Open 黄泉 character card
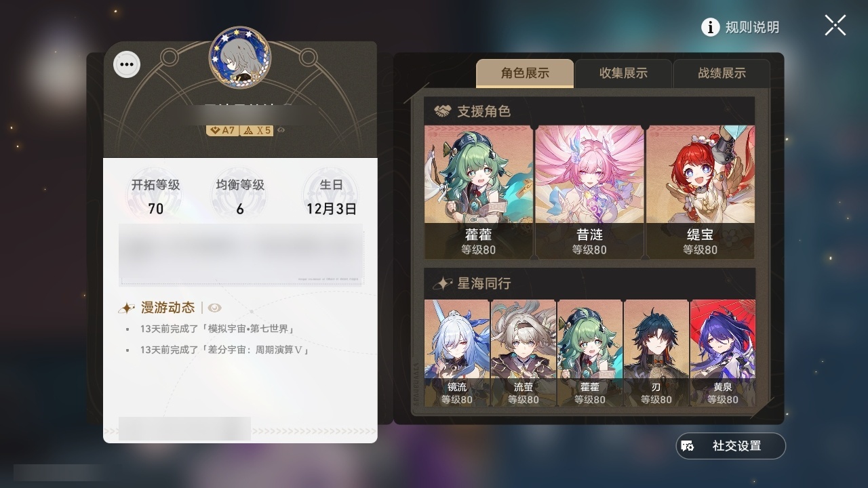 (x=722, y=353)
